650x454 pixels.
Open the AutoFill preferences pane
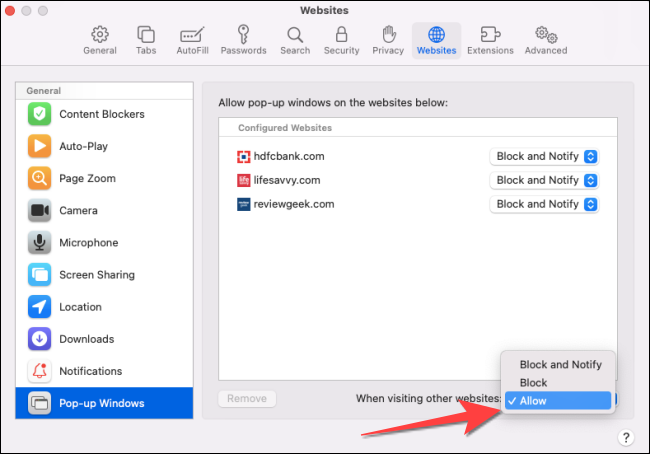click(x=191, y=40)
